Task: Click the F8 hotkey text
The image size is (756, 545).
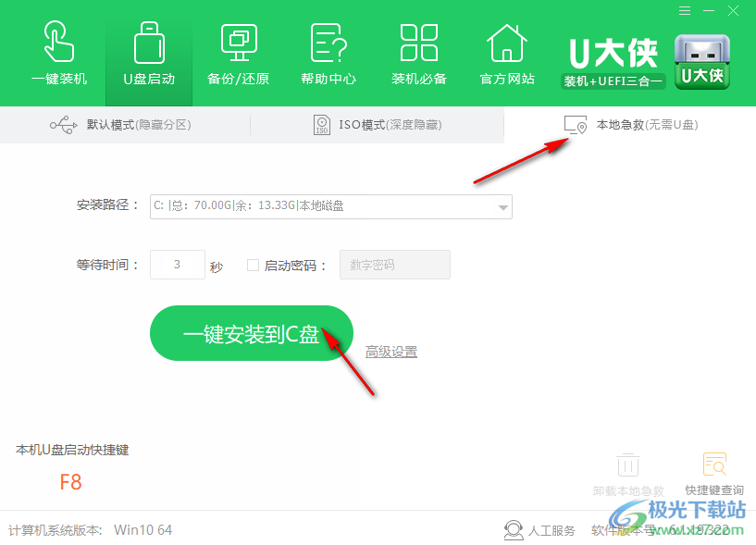Action: [70, 482]
